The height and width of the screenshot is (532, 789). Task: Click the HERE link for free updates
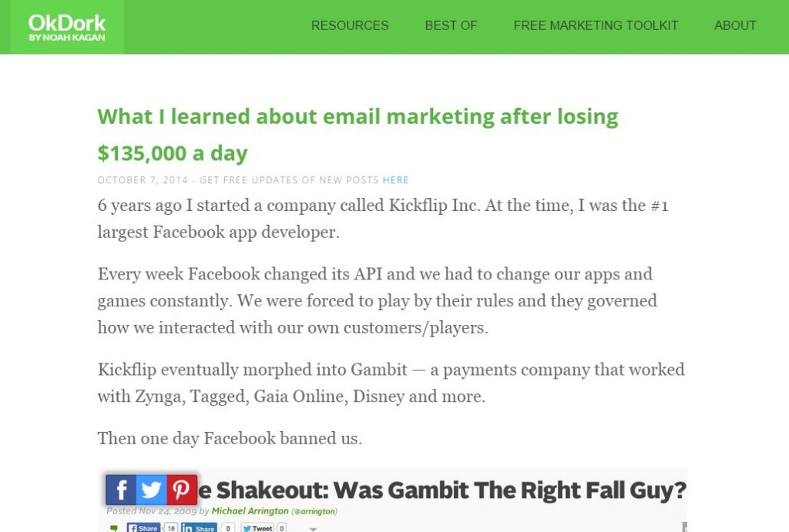click(x=395, y=180)
